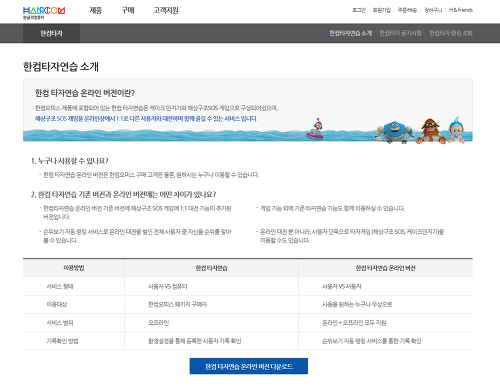
Task: Click the blue-haired baby character
Action: 456,130
